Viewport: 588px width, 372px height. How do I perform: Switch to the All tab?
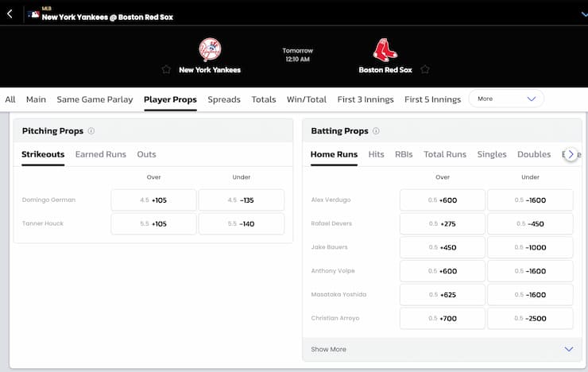coord(10,99)
